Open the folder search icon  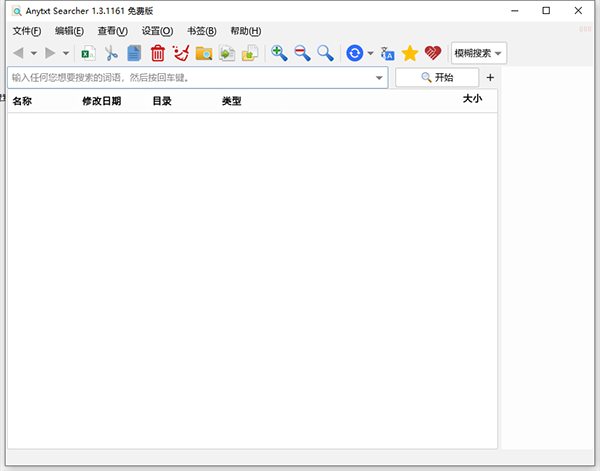pyautogui.click(x=204, y=53)
